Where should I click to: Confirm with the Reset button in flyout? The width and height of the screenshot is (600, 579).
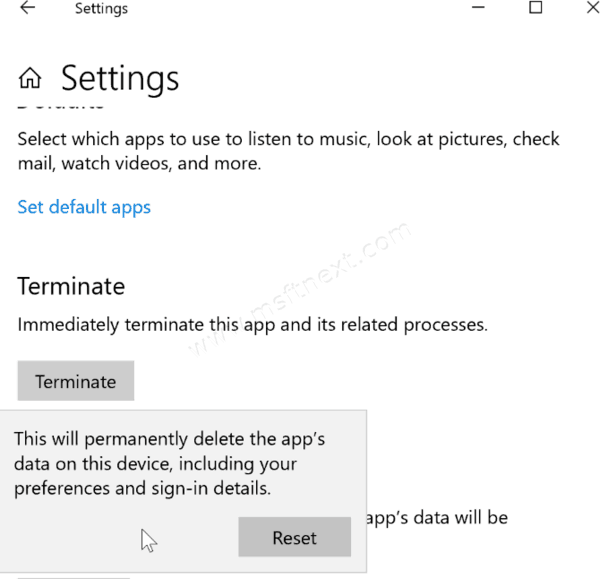click(x=294, y=538)
